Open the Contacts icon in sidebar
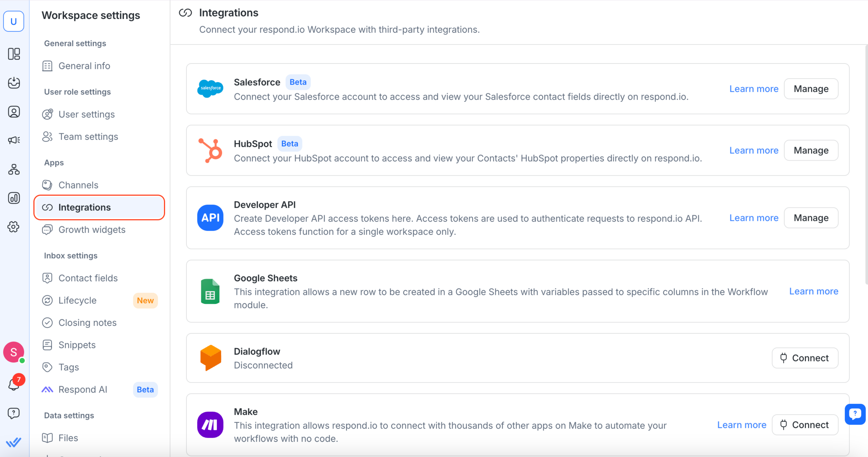Screen dimensions: 868x457 click(x=14, y=112)
